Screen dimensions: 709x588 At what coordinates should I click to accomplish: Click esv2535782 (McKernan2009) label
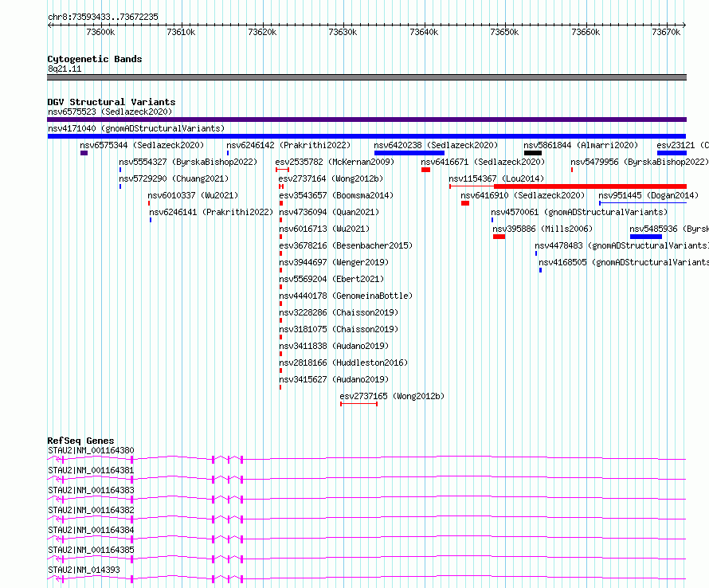pos(335,162)
